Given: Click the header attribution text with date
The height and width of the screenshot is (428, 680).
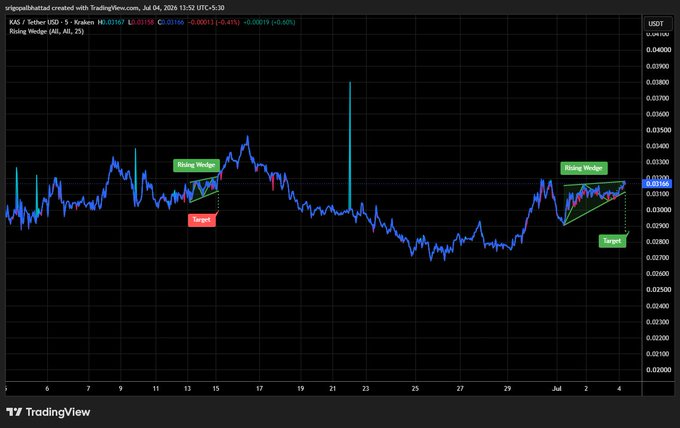Looking at the screenshot, I should coord(114,8).
